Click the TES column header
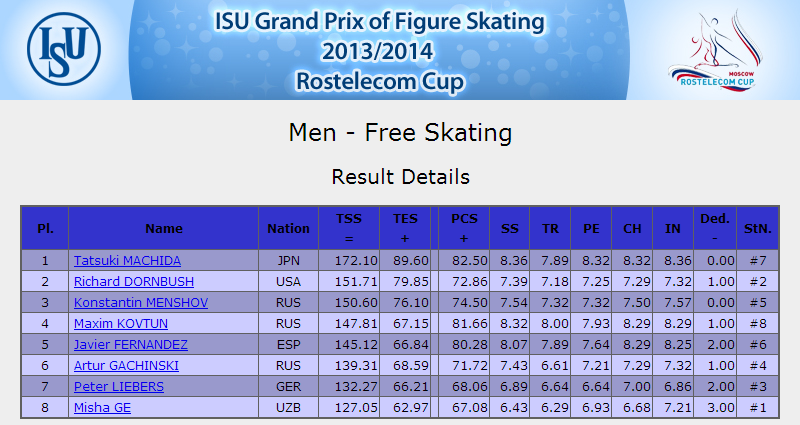The image size is (800, 425). [405, 228]
